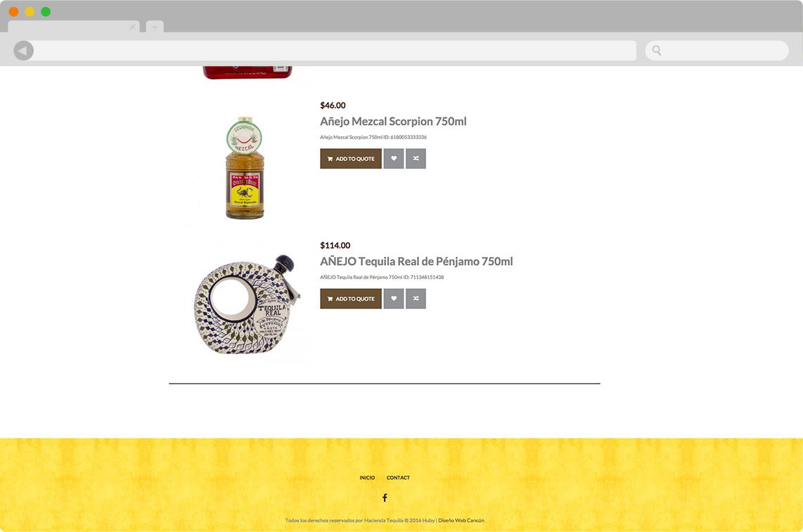Screen dimensions: 803x532
Task: Close the current browser tab
Action: tap(132, 27)
